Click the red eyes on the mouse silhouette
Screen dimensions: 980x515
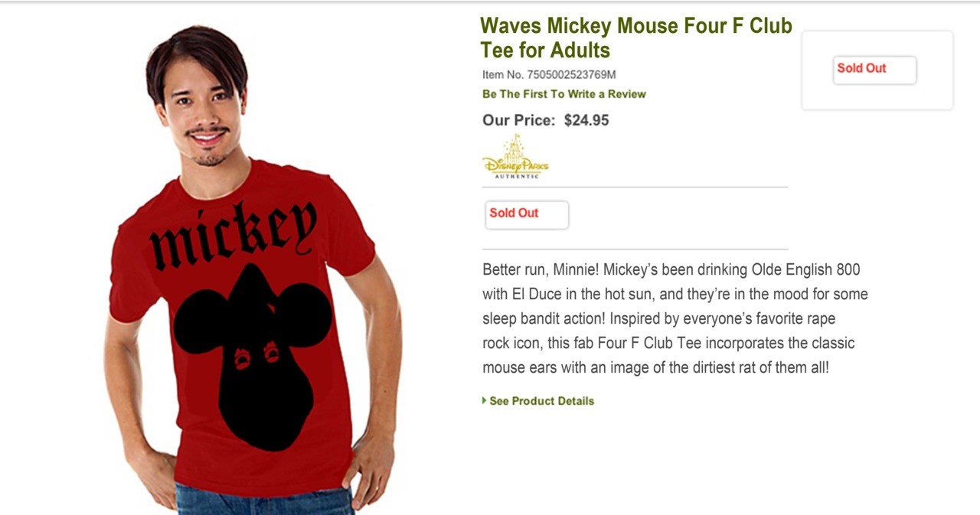pos(256,355)
